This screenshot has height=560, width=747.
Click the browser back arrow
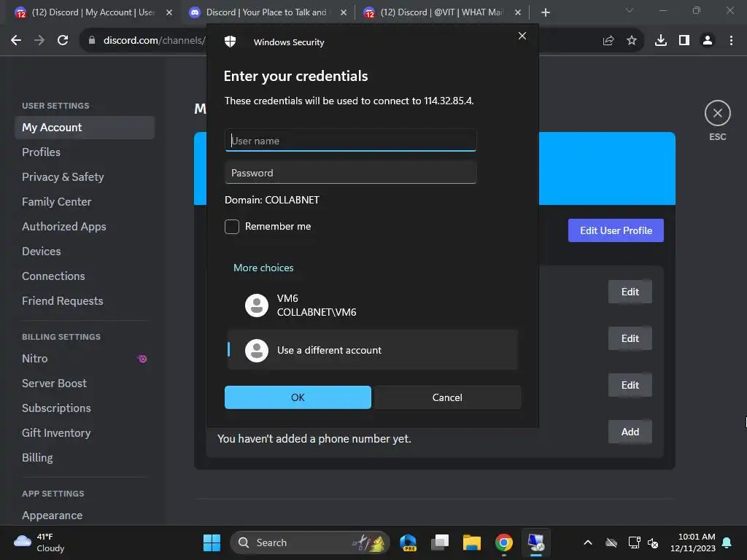tap(16, 41)
